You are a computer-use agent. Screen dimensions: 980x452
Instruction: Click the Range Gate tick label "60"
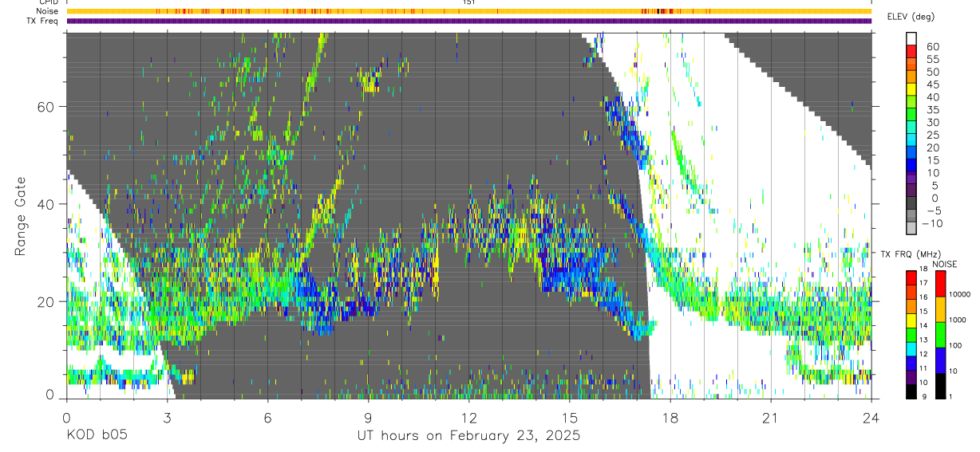click(47, 107)
